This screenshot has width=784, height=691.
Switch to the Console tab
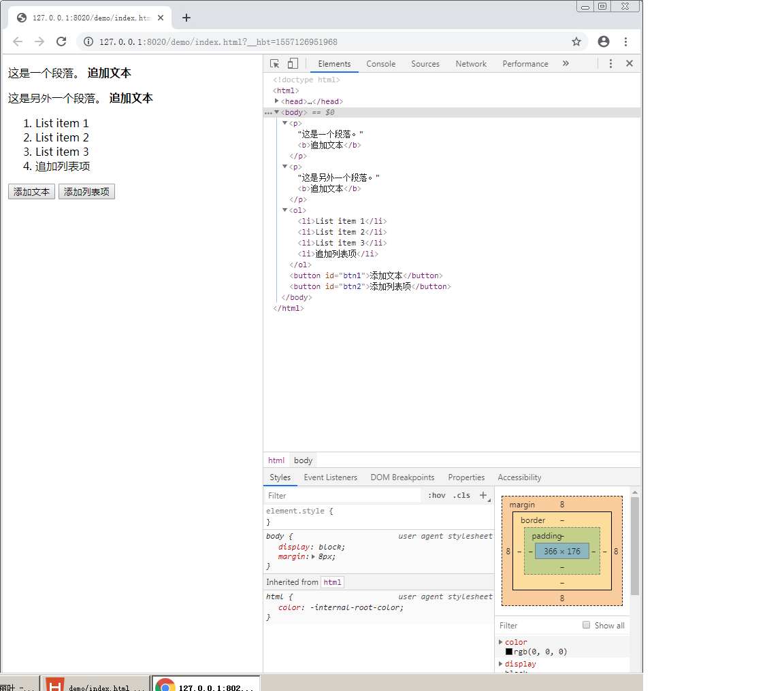[x=380, y=64]
